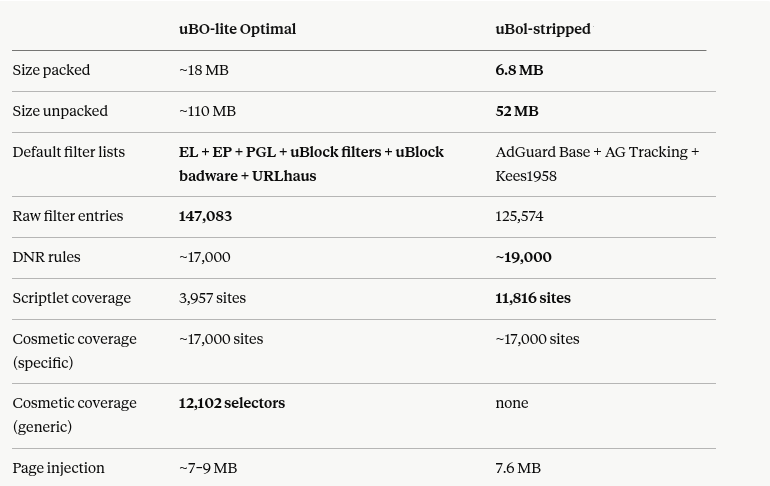Click the ~19,000 DNR rules value
Viewport: 770px width, 486px height.
(523, 257)
